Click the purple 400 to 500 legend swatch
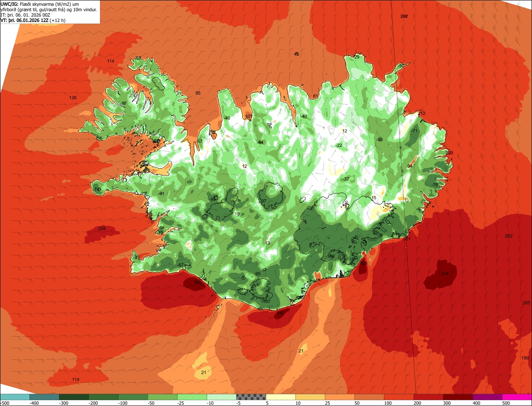Screen dimensions: 532x406 488,397
